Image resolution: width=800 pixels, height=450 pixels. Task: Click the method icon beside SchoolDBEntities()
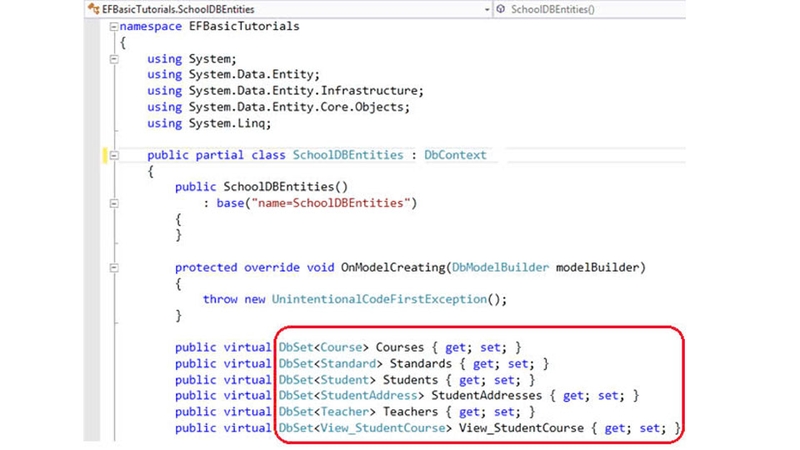pos(501,9)
